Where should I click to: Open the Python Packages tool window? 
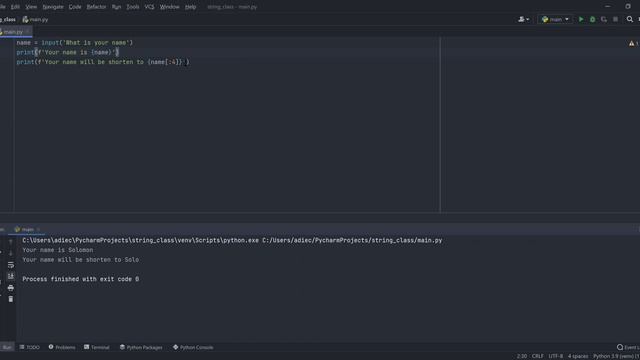coord(141,347)
